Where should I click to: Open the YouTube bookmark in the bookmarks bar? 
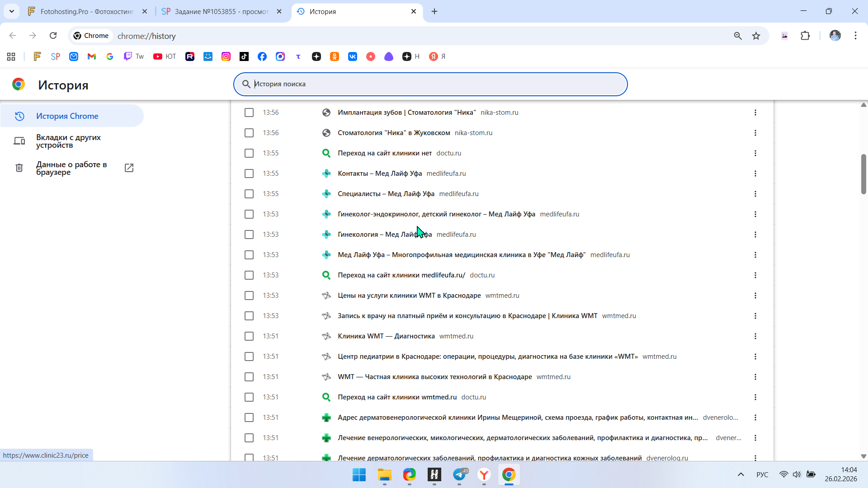click(164, 56)
